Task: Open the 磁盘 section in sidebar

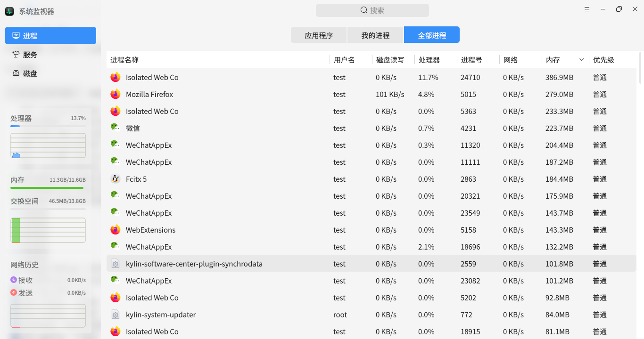Action: tap(50, 73)
